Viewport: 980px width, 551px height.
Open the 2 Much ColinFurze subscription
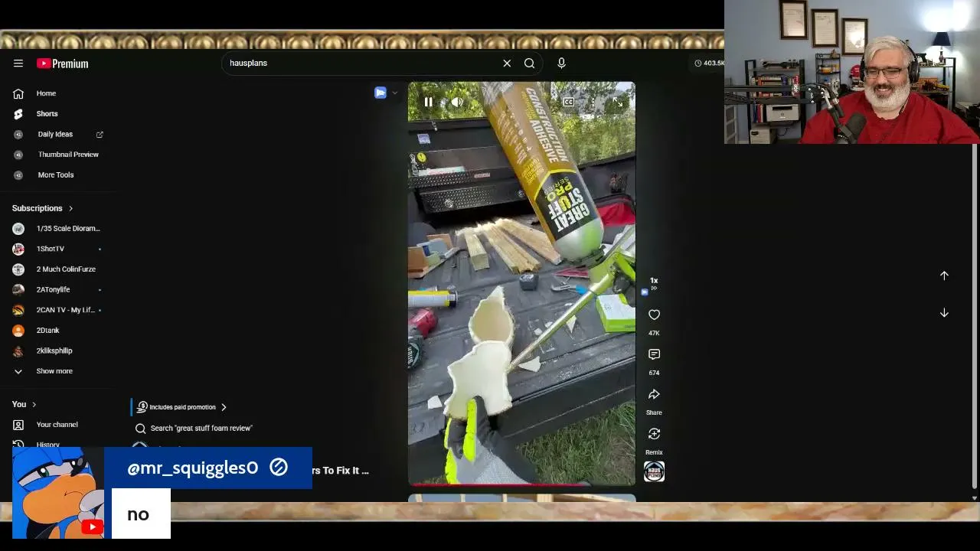click(66, 269)
